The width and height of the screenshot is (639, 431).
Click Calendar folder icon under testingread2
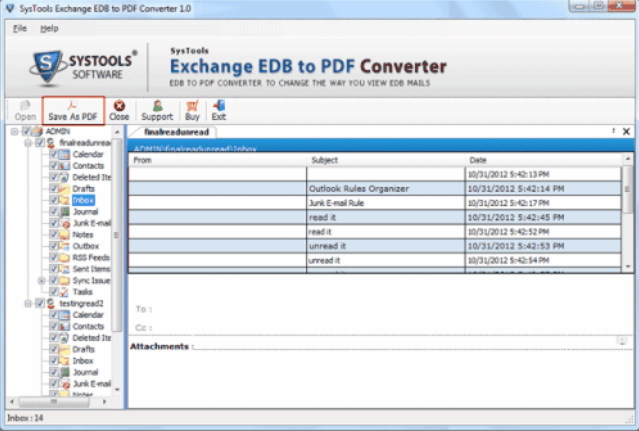(64, 315)
